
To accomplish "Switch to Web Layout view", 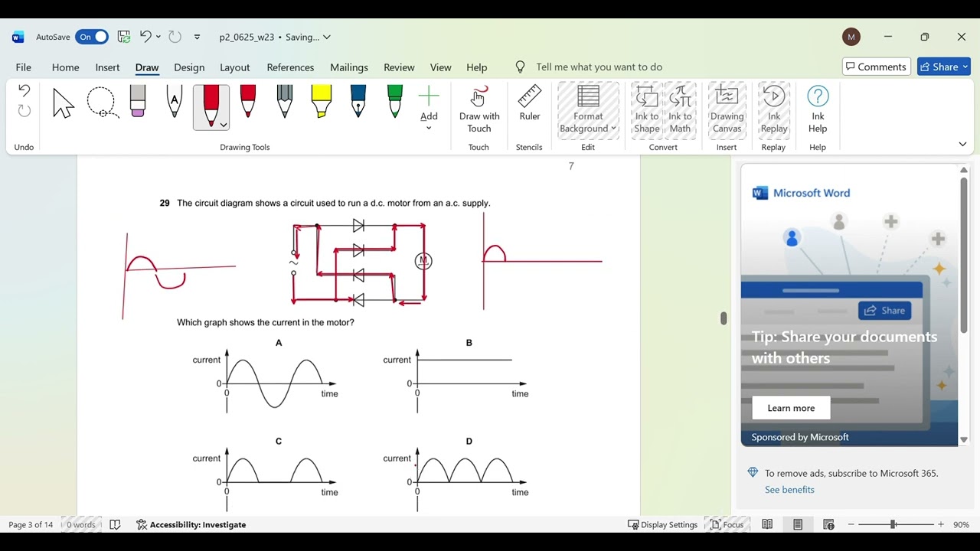I will pos(828,525).
